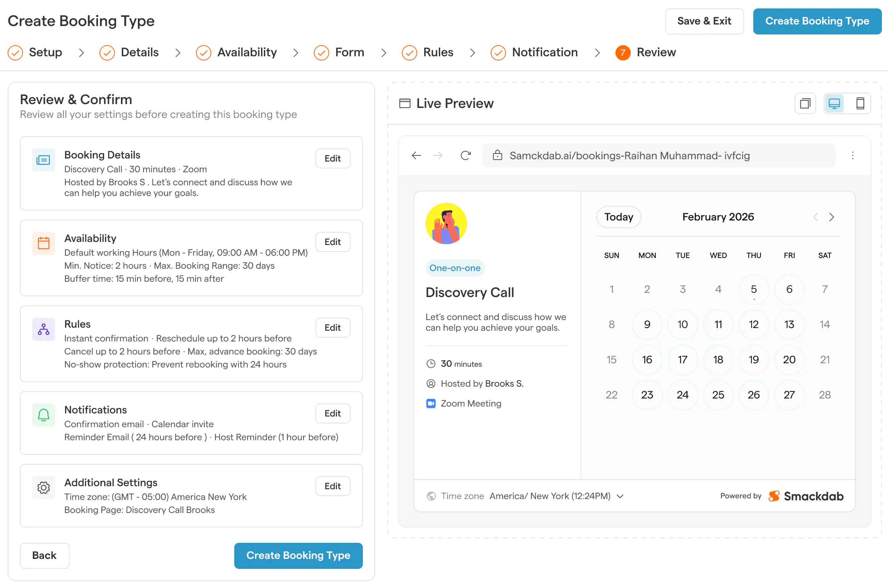The width and height of the screenshot is (888, 588).
Task: Click the Additional Settings gear icon
Action: click(43, 488)
